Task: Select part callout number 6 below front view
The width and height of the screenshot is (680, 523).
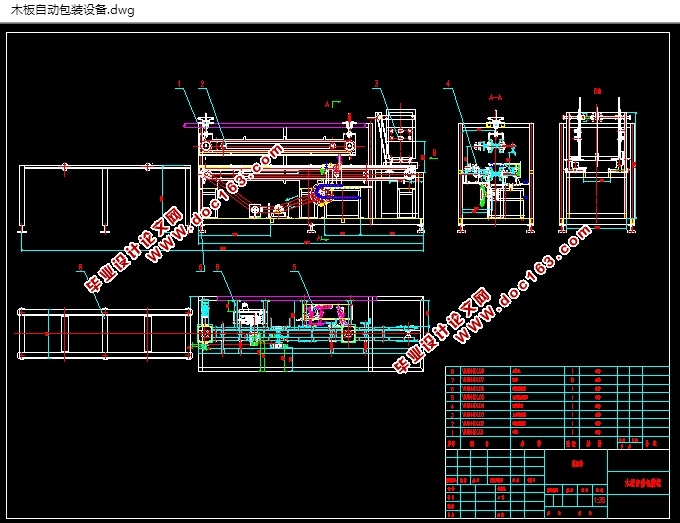Action: coord(201,267)
